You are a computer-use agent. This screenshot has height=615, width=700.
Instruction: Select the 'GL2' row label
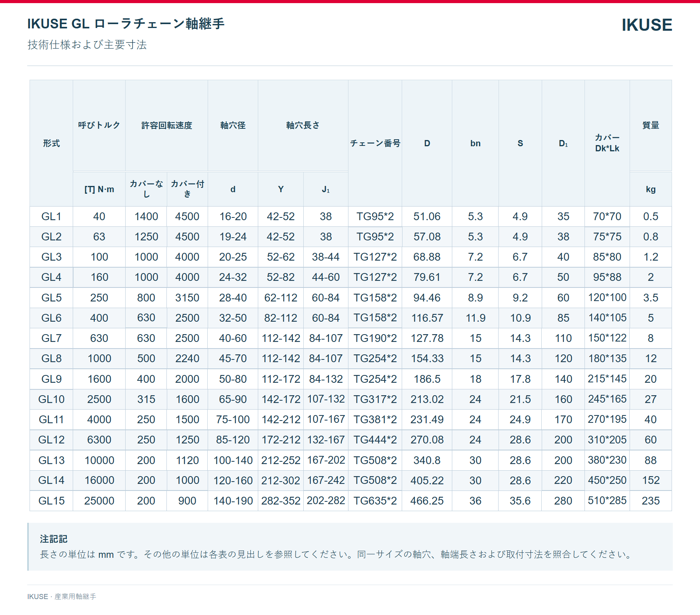(51, 237)
